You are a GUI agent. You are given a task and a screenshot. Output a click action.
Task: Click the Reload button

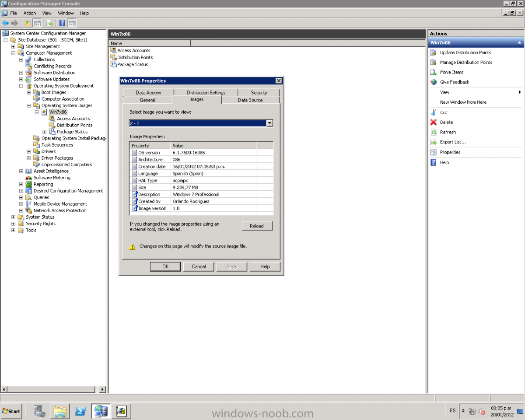click(257, 226)
